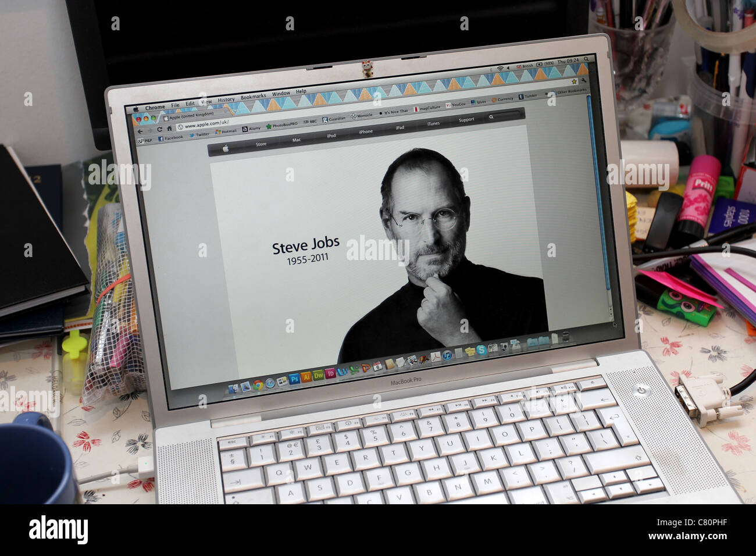Open the Apple menu in the menu bar
Image resolution: width=756 pixels, height=556 pixels.
pyautogui.click(x=136, y=109)
